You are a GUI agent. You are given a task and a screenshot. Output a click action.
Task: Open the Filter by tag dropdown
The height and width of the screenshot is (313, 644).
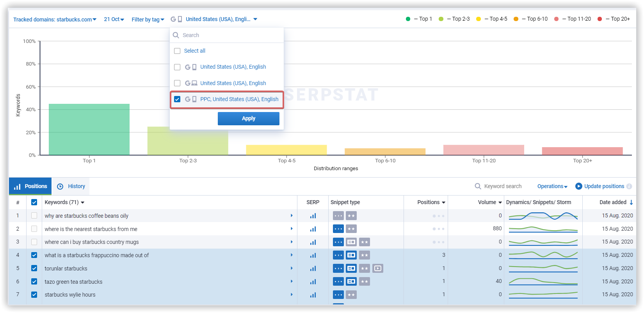coord(148,19)
